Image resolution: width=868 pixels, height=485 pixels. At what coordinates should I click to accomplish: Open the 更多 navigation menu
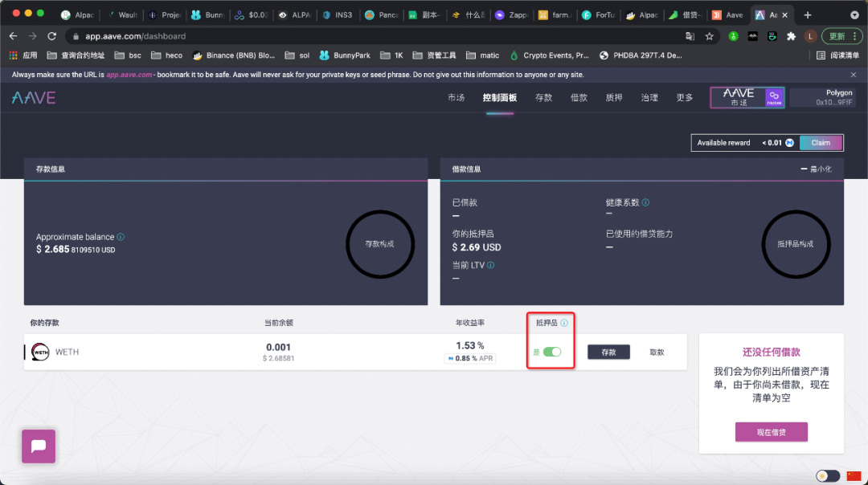pyautogui.click(x=684, y=97)
